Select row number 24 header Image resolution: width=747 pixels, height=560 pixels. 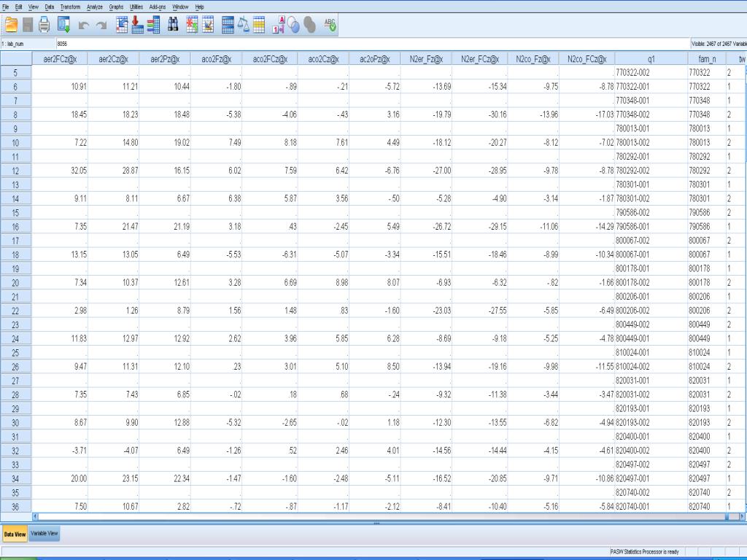coord(16,339)
